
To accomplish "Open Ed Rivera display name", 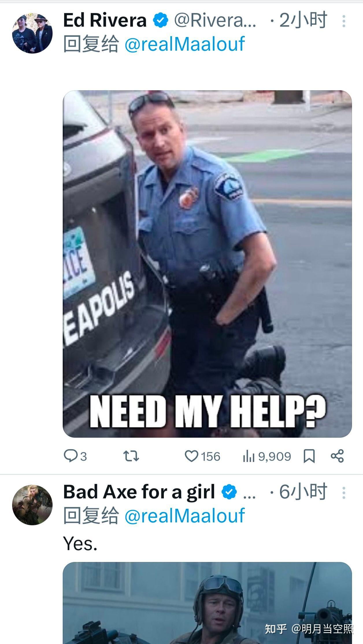I will pos(105,20).
